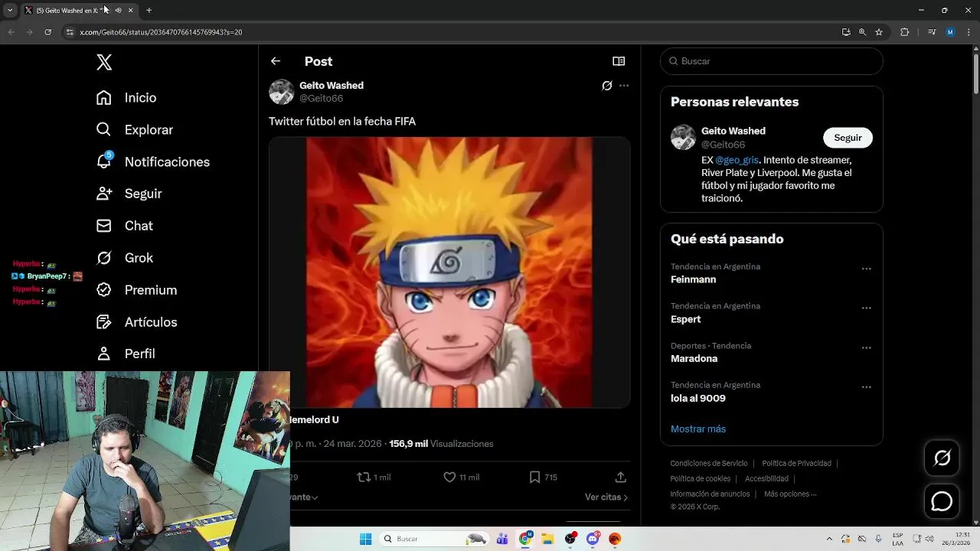The image size is (980, 551).
Task: Go back with the Post arrow
Action: coord(276,61)
